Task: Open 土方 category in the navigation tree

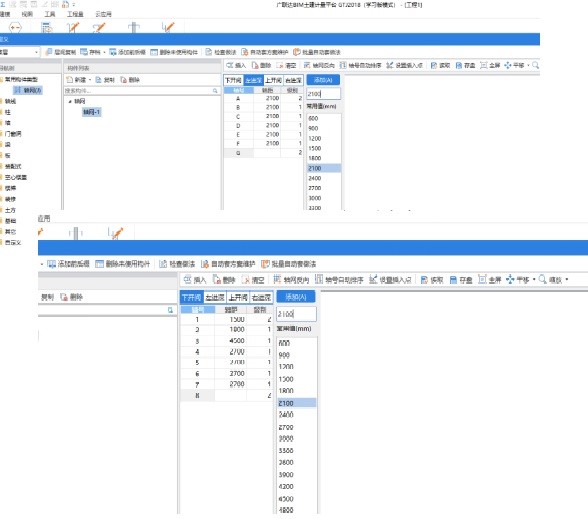Action: click(x=10, y=210)
